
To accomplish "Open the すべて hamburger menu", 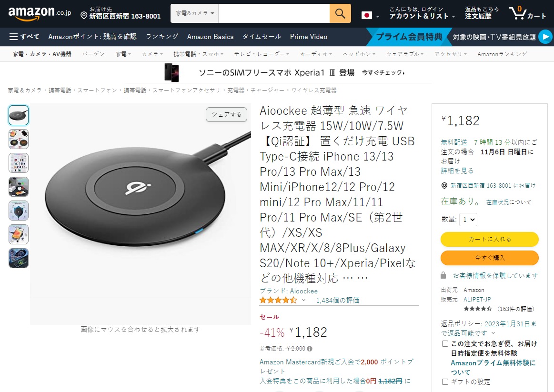I will tap(14, 37).
